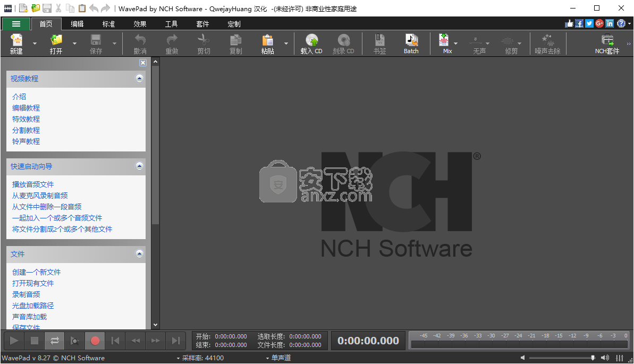Screen dimensions: 634x364
Task: Collapse the 视频教程 panel section
Action: click(x=139, y=79)
